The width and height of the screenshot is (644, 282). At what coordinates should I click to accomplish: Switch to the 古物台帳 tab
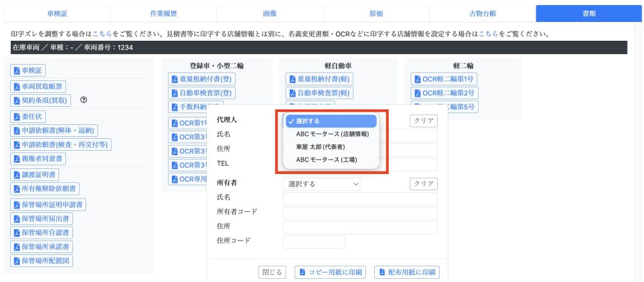482,13
